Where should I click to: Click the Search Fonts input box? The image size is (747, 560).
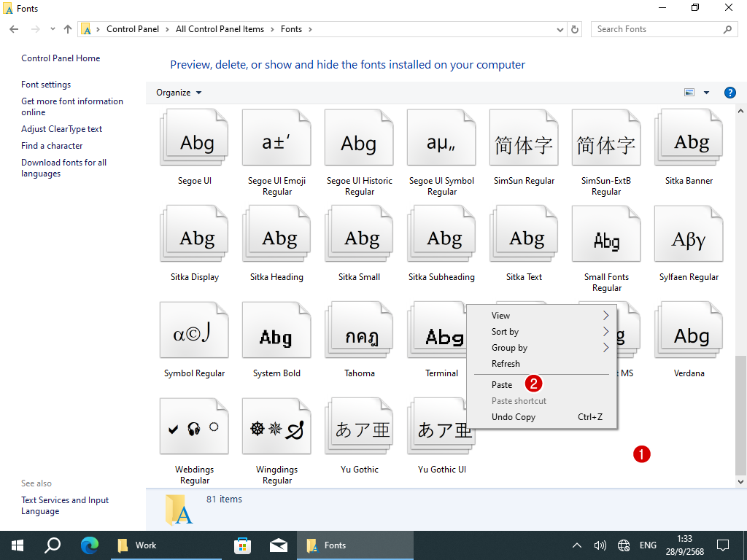coord(657,29)
